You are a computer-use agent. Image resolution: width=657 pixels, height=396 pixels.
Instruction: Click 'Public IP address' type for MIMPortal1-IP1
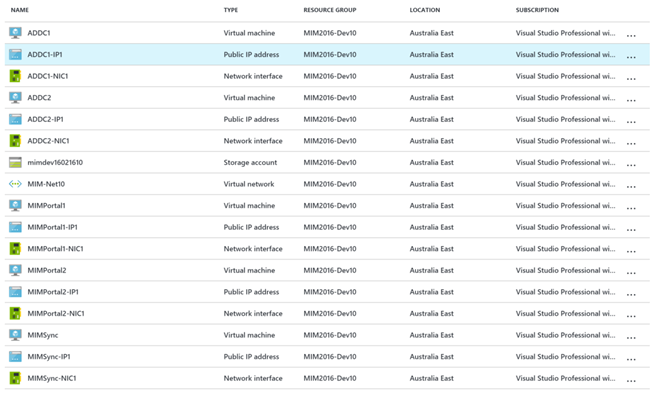point(251,227)
